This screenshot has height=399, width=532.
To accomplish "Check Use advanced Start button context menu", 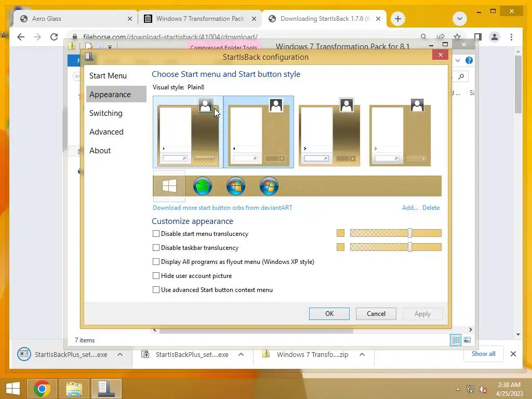I will click(x=156, y=290).
